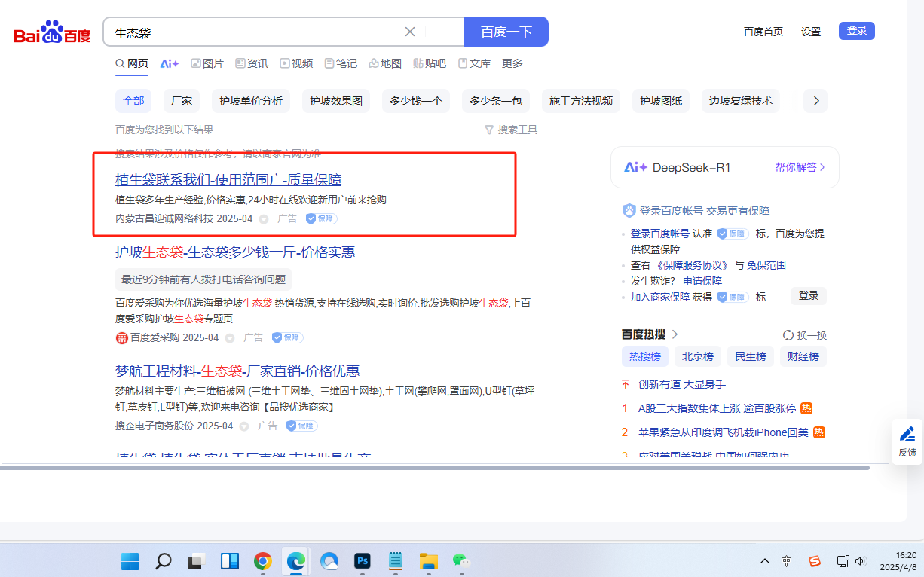
Task: Open the Ai+ search tab
Action: point(169,63)
